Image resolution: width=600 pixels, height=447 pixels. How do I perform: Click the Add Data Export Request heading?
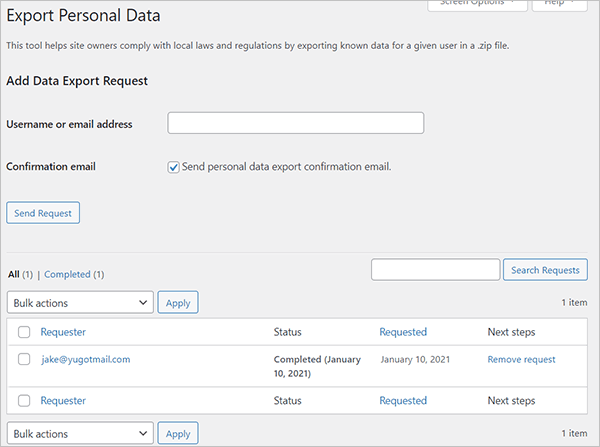[77, 81]
